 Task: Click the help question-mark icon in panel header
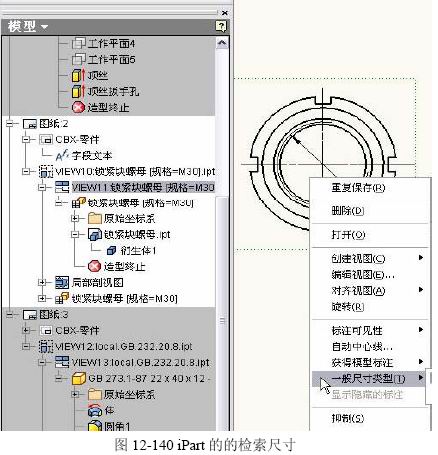[x=221, y=26]
